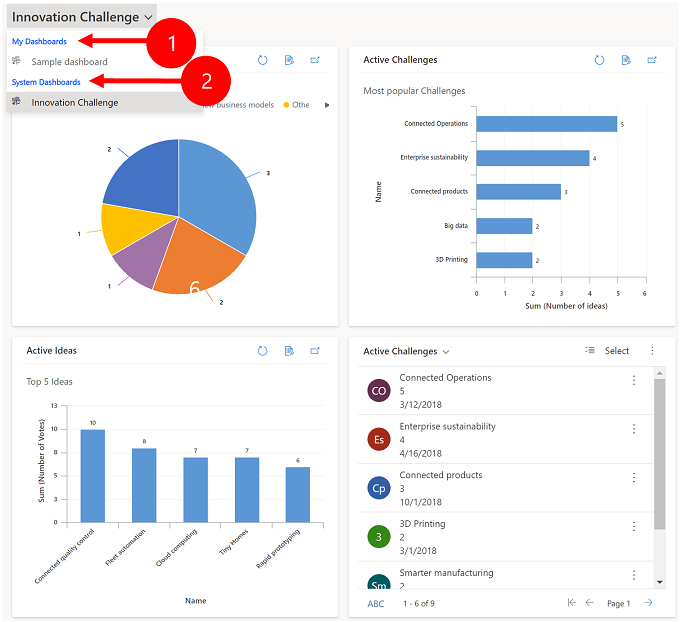Open more commands for Active Challenges list
The width and height of the screenshot is (682, 622).
coord(652,351)
